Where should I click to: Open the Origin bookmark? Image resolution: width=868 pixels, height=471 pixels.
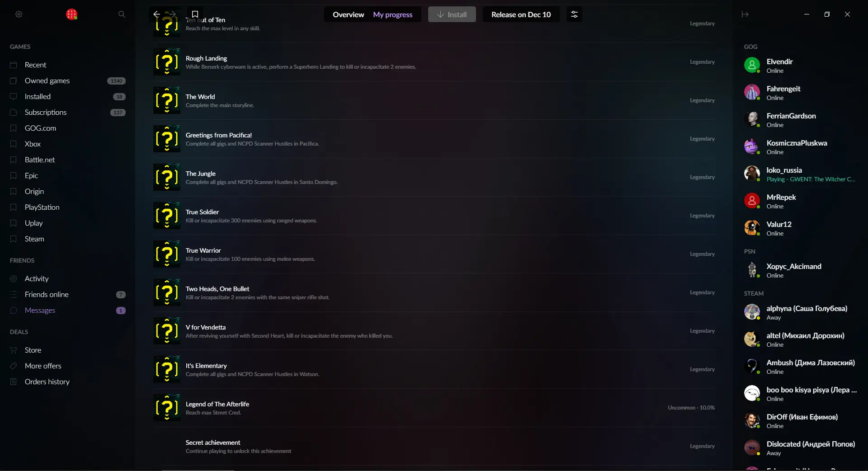[x=34, y=191]
